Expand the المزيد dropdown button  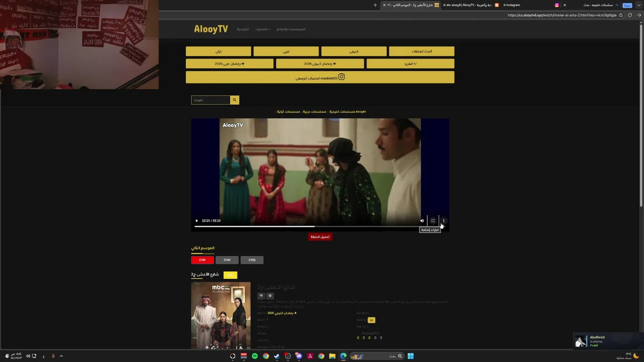click(x=411, y=64)
